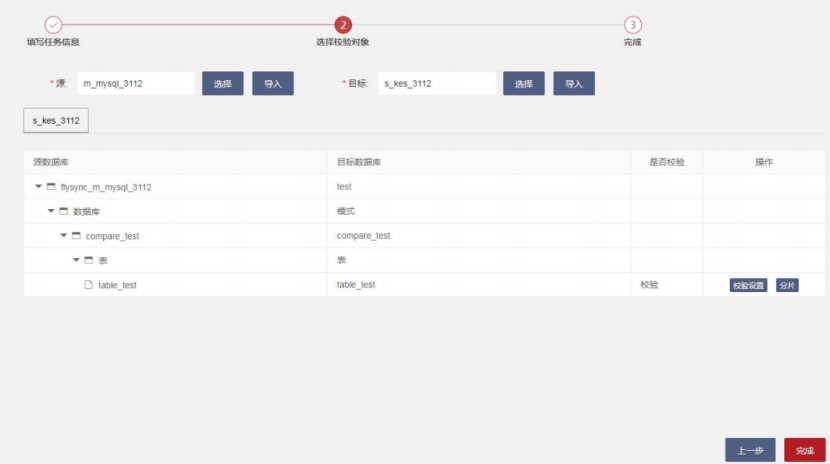This screenshot has width=830, height=464.
Task: Click 填写任务信息 step label
Action: click(x=53, y=42)
